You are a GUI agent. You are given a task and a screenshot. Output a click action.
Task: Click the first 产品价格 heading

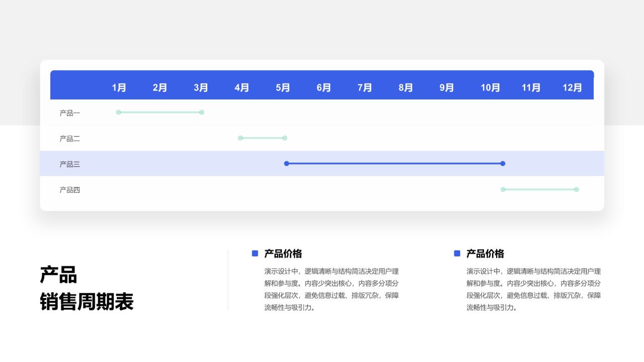pos(282,253)
